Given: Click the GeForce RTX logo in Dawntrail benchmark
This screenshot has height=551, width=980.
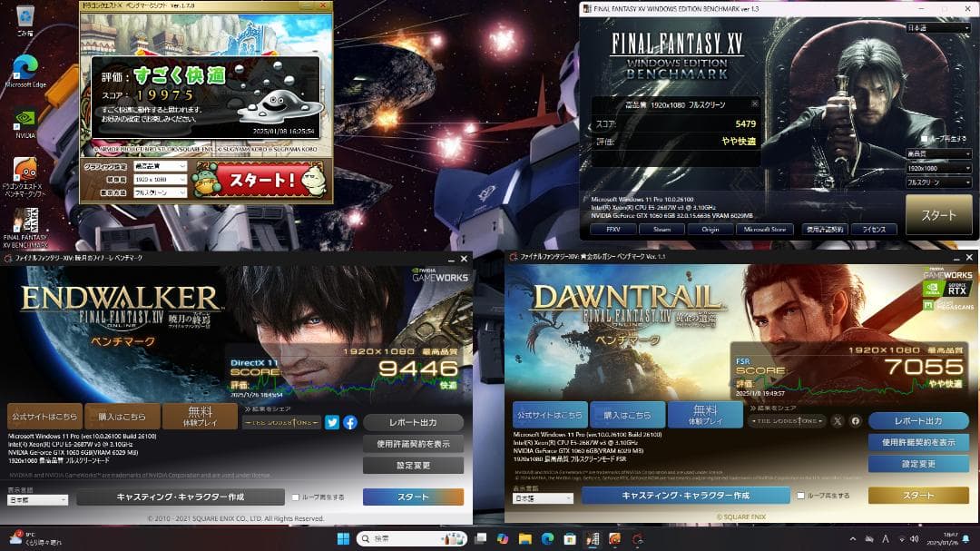Looking at the screenshot, I should coord(957,289).
